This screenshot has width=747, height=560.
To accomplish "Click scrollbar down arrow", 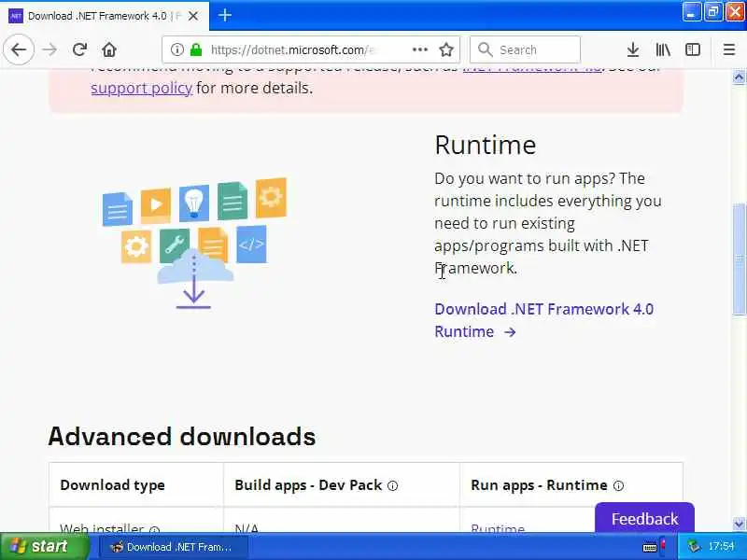I will pos(739,525).
